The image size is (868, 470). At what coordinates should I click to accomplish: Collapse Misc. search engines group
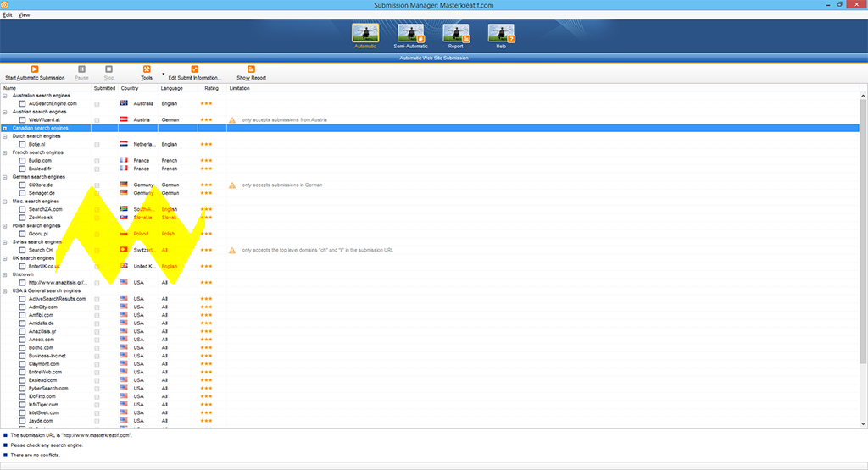[x=5, y=202]
